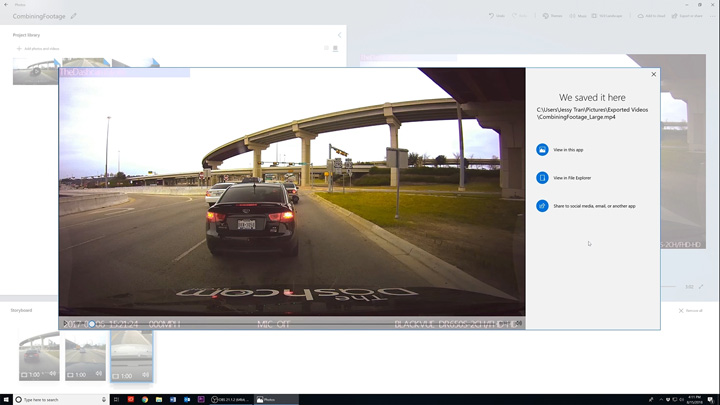Viewport: 720px width, 405px height.
Task: Click Add to cloud button
Action: 652,16
